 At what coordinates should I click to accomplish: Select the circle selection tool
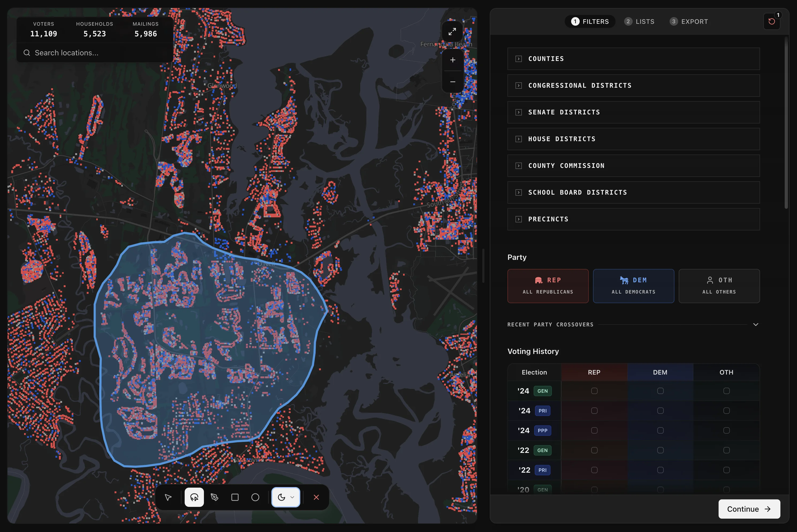pyautogui.click(x=255, y=497)
